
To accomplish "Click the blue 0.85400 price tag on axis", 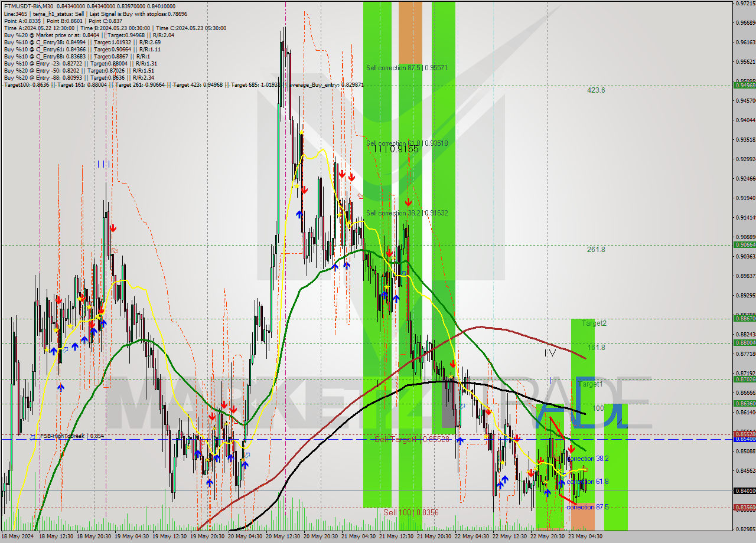I will click(744, 439).
